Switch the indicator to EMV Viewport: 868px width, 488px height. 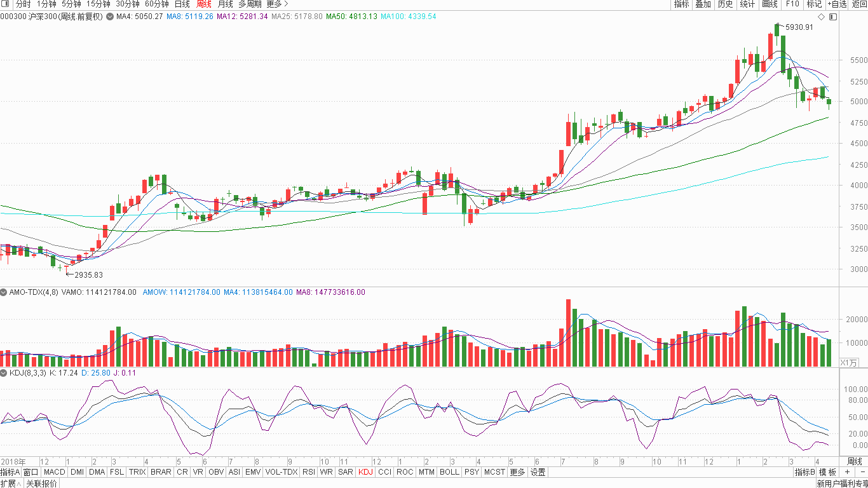(253, 472)
